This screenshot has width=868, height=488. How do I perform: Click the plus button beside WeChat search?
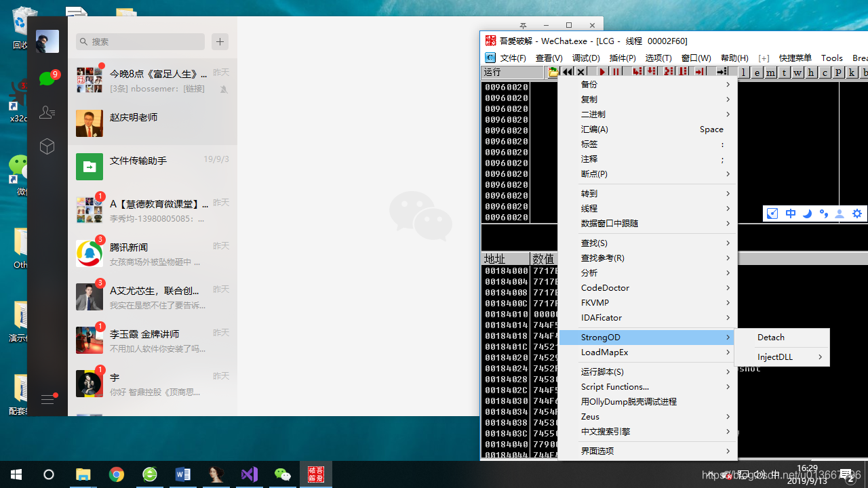(220, 41)
